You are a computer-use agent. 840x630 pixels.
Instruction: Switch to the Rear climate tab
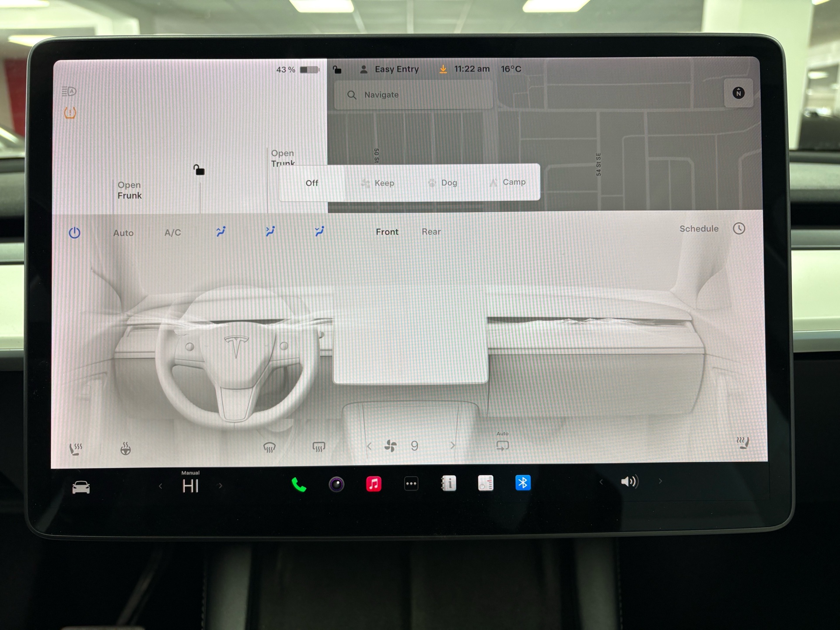click(431, 231)
